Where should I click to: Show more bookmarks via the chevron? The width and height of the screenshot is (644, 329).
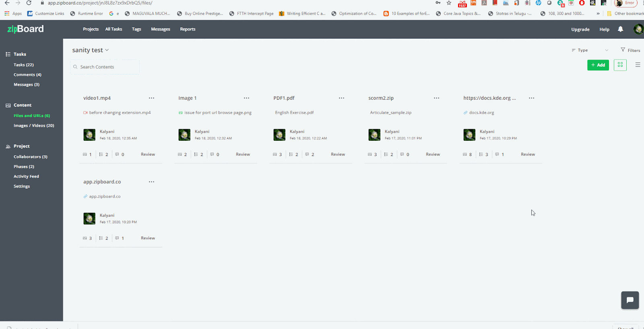coord(598,13)
